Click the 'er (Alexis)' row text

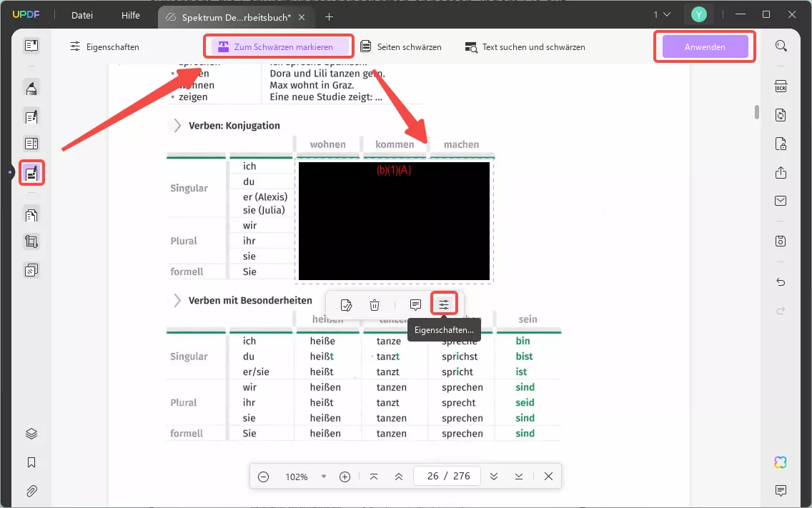[x=265, y=196]
